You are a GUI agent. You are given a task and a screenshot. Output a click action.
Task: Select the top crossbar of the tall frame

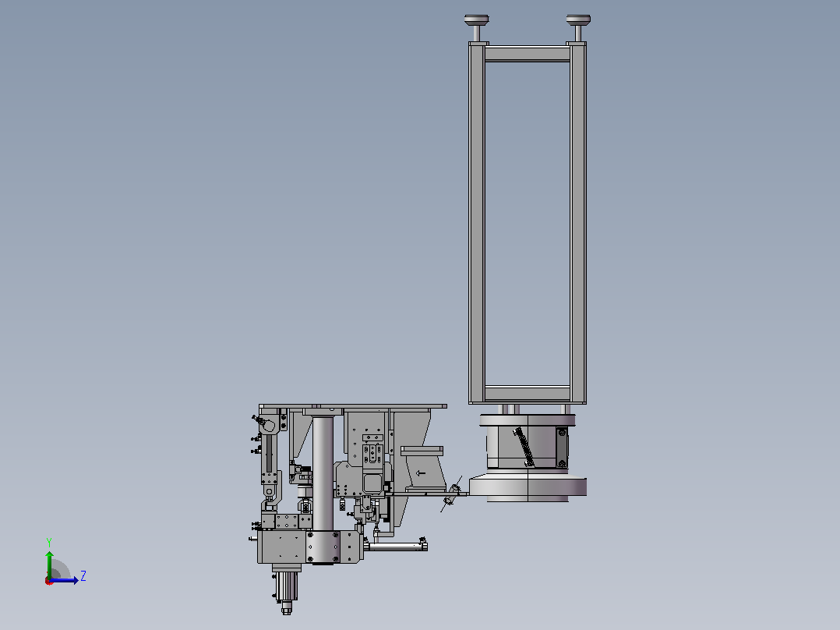click(x=527, y=54)
